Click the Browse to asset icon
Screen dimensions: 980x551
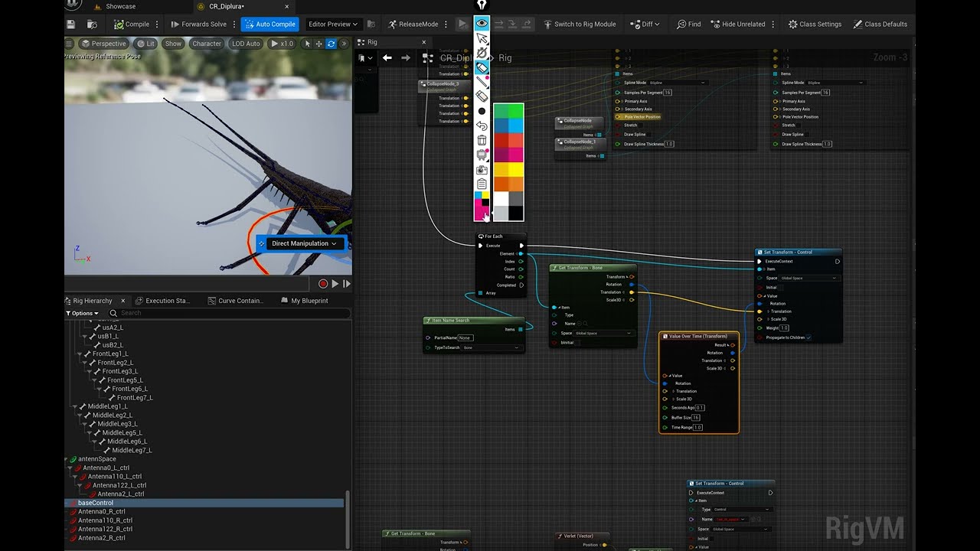[92, 24]
